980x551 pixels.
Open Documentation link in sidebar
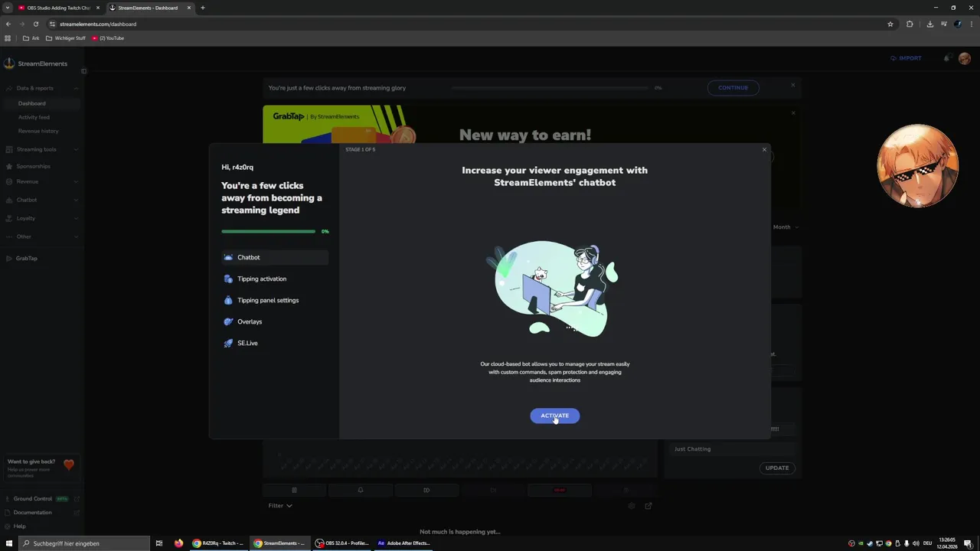tap(42, 512)
